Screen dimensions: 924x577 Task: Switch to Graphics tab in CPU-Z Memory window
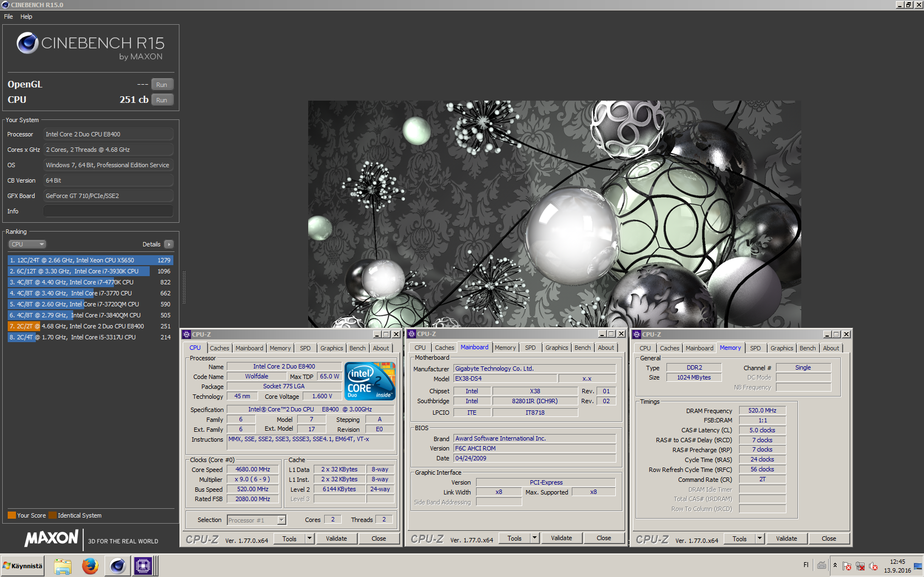point(782,348)
